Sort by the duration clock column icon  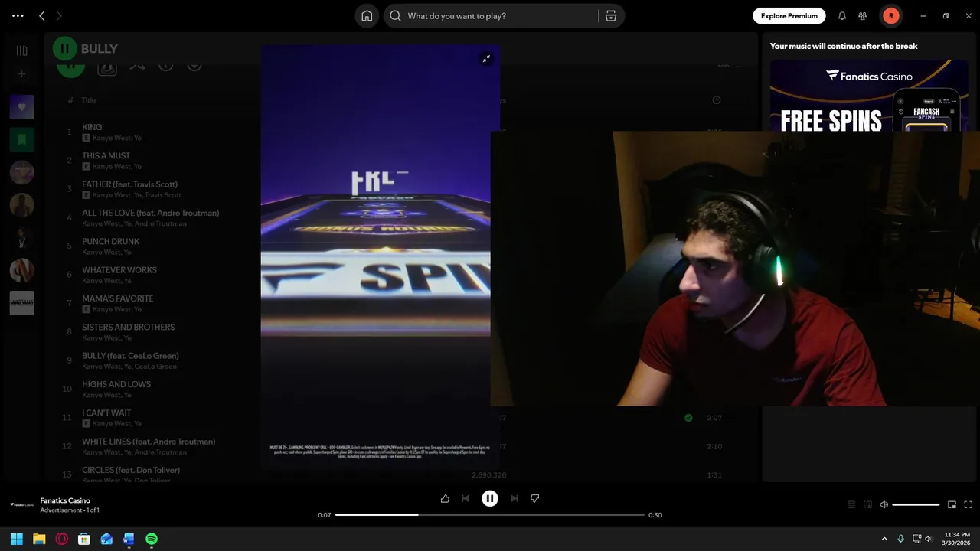click(716, 100)
